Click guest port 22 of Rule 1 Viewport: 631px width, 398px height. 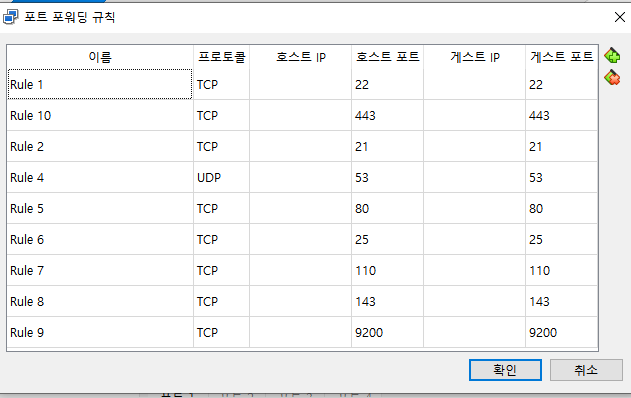tap(561, 84)
